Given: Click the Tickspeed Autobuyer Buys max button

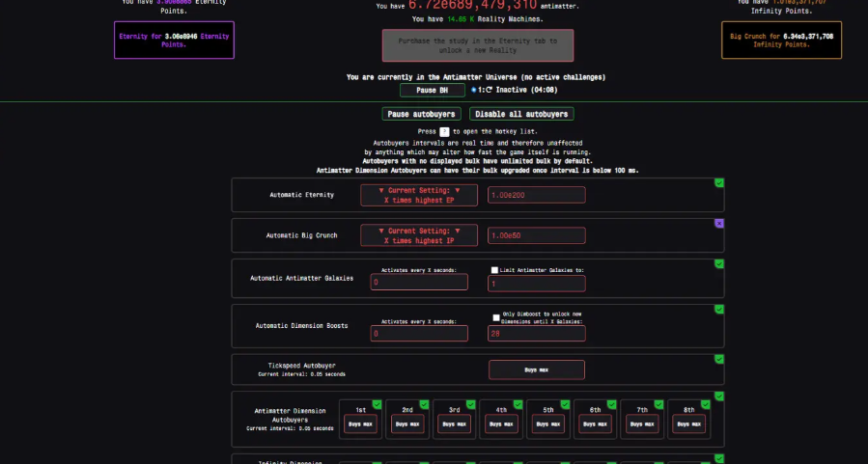Looking at the screenshot, I should point(537,370).
